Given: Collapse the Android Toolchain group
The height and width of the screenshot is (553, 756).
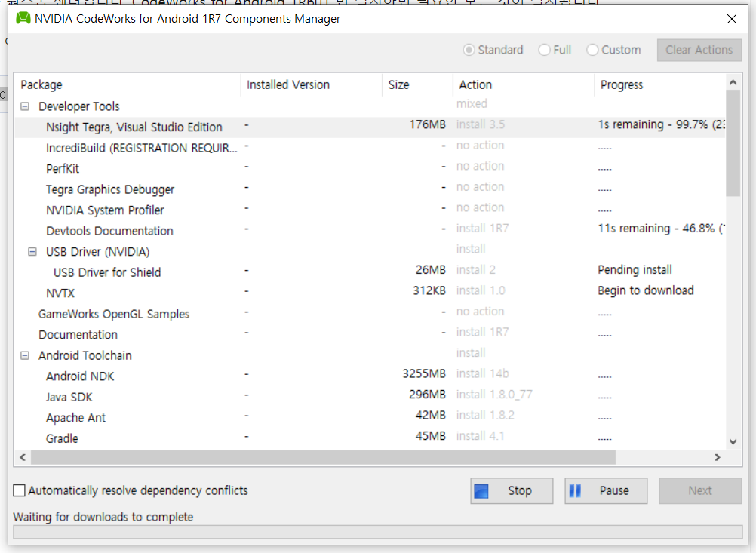Looking at the screenshot, I should coord(25,355).
